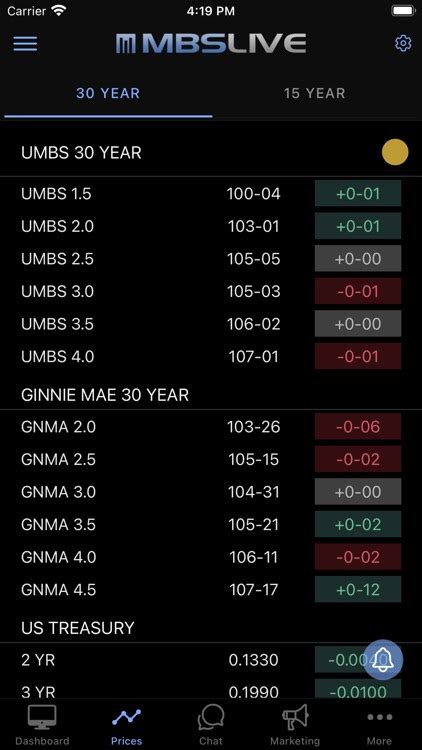This screenshot has height=750, width=422.
Task: Open the hamburger menu
Action: (x=25, y=44)
